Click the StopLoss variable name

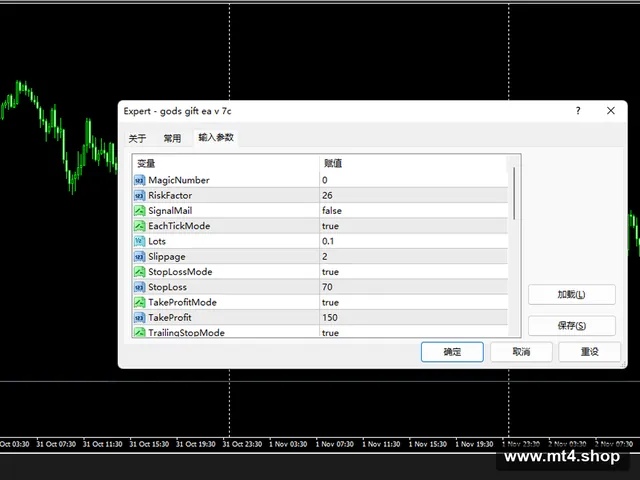(167, 287)
